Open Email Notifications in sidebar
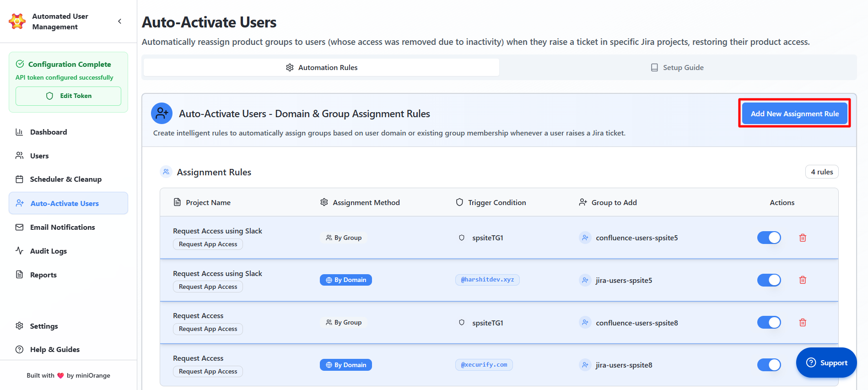 [x=69, y=227]
